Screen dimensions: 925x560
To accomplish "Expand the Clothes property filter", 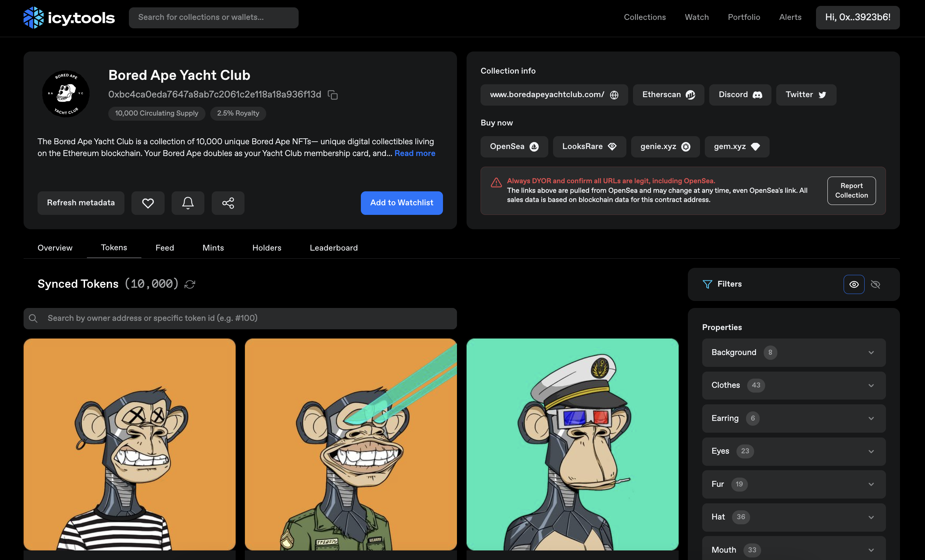I will coord(794,385).
